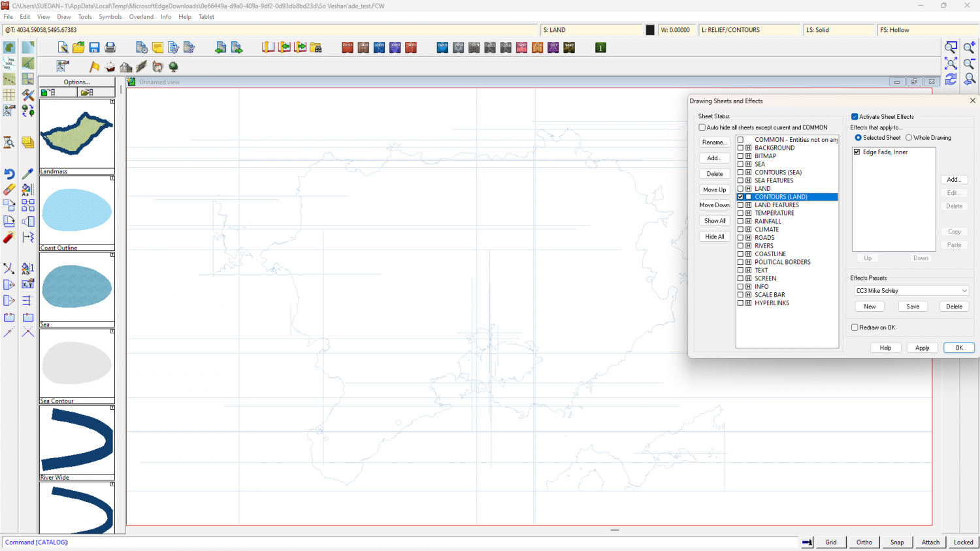Click the Open file folder icon

click(78, 47)
